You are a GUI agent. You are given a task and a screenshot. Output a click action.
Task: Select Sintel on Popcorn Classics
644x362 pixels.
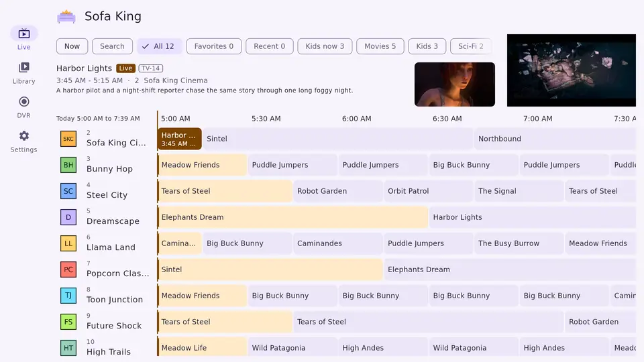coord(270,269)
